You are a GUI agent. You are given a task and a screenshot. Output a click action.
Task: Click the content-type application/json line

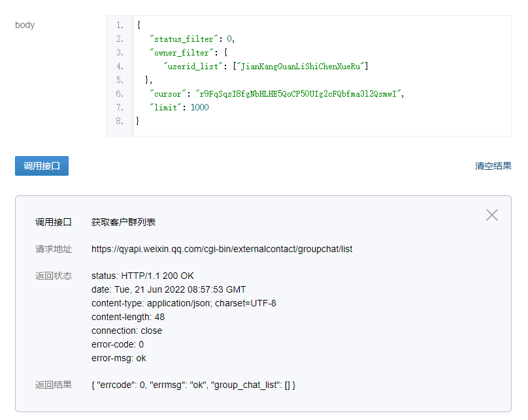[184, 303]
